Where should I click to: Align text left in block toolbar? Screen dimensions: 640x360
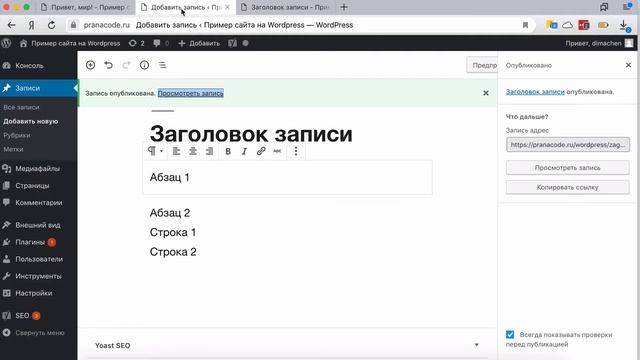176,151
